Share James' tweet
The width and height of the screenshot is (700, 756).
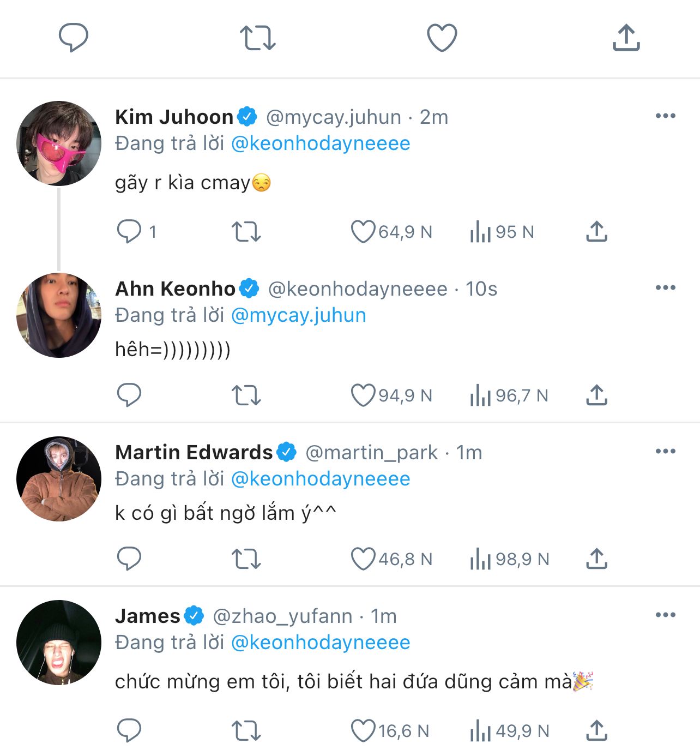click(x=596, y=730)
